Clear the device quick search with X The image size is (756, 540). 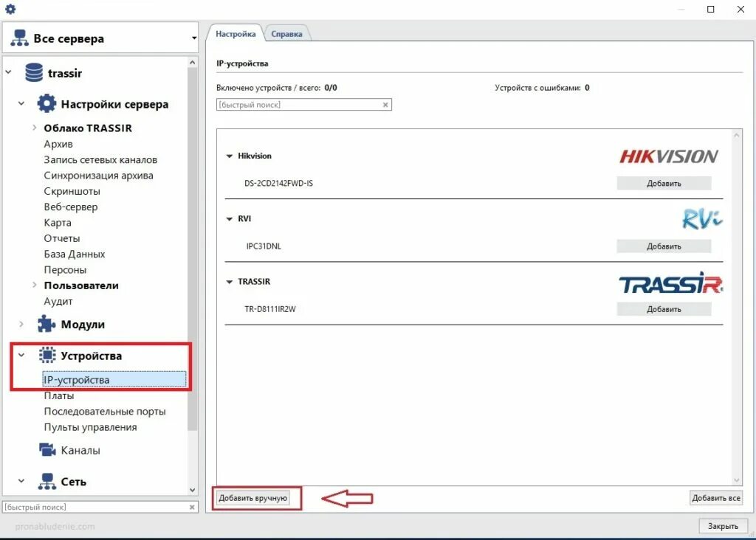pos(385,105)
